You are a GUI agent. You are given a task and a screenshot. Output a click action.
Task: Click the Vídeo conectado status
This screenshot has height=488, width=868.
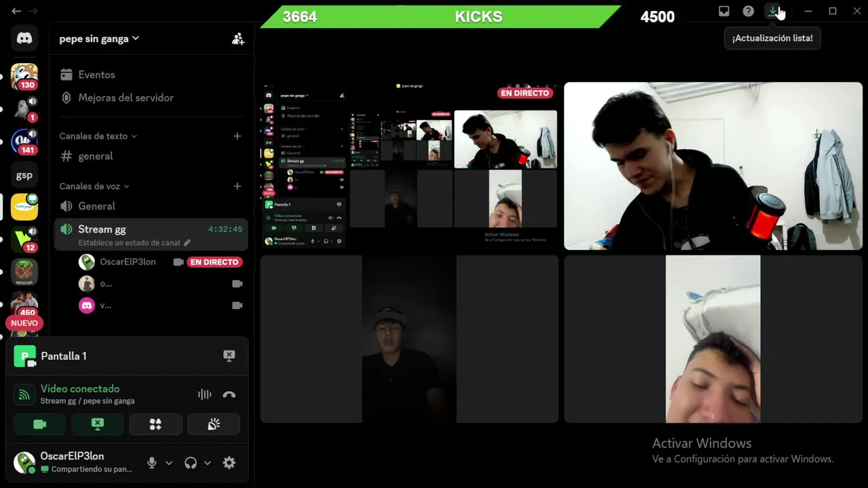[x=80, y=388]
